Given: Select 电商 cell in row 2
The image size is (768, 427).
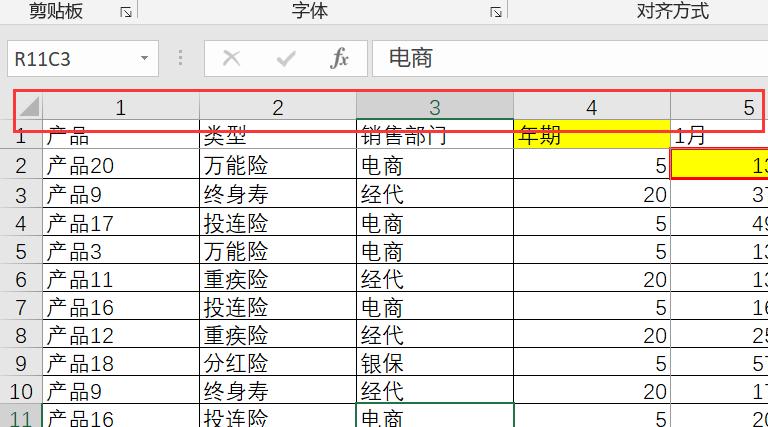Looking at the screenshot, I should pyautogui.click(x=435, y=165).
